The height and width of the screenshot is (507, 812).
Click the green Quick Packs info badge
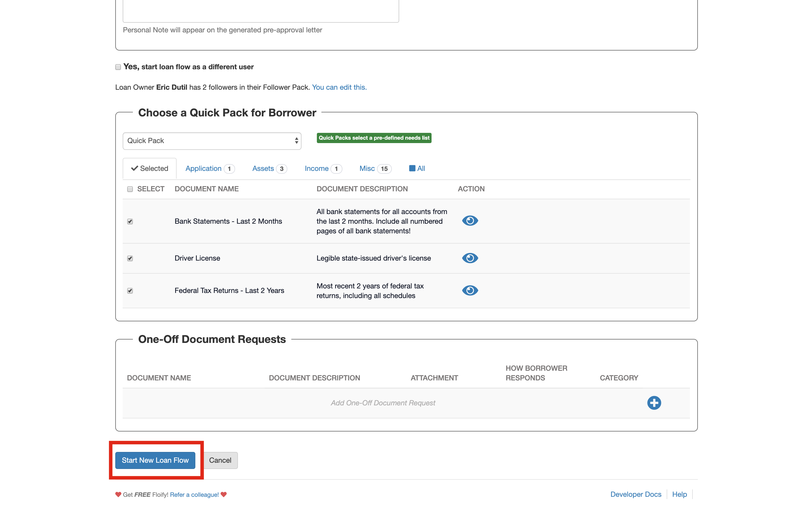pos(373,138)
